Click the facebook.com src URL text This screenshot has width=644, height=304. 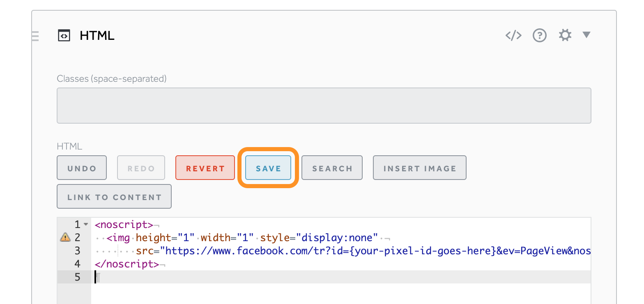[x=376, y=251]
